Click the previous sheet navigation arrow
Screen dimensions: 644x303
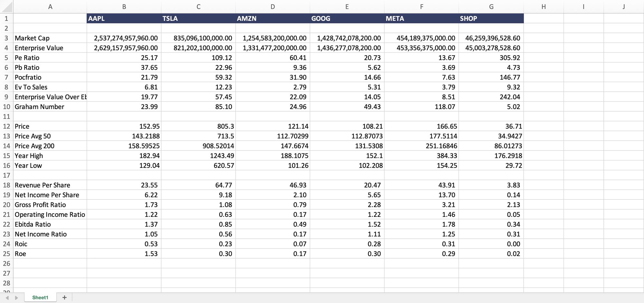coord(6,298)
